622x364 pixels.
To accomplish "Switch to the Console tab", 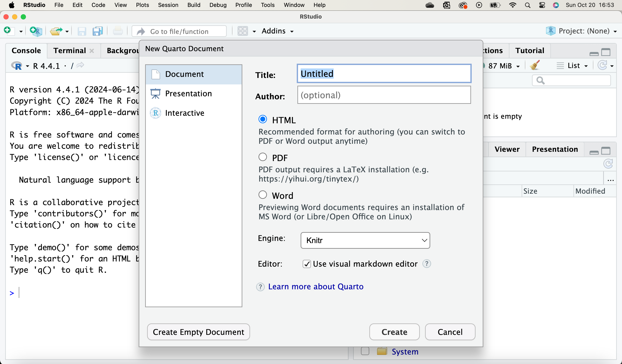I will 26,50.
